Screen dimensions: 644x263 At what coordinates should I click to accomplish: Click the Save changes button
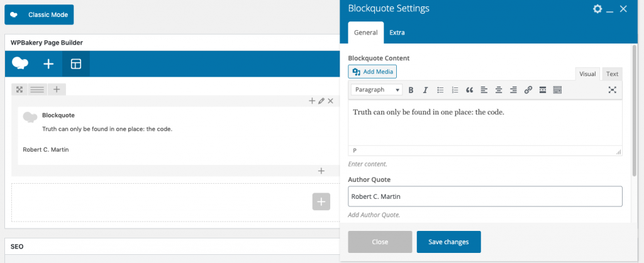pyautogui.click(x=448, y=242)
